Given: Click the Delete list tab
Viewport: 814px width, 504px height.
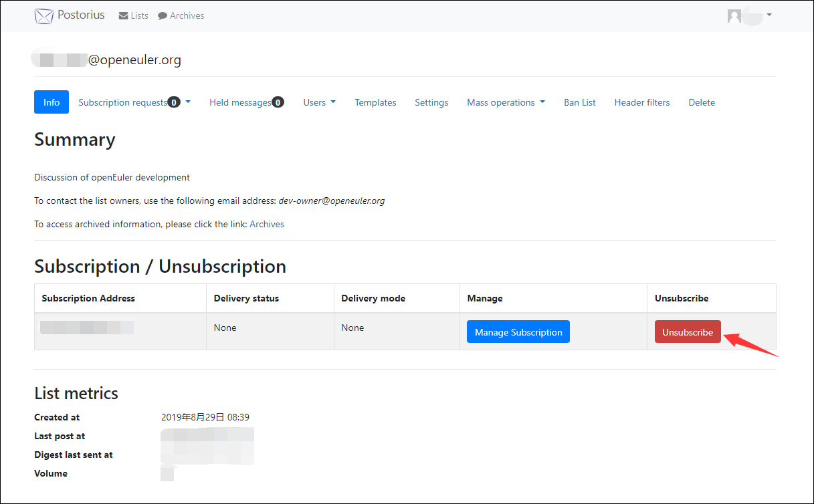Looking at the screenshot, I should [x=702, y=102].
